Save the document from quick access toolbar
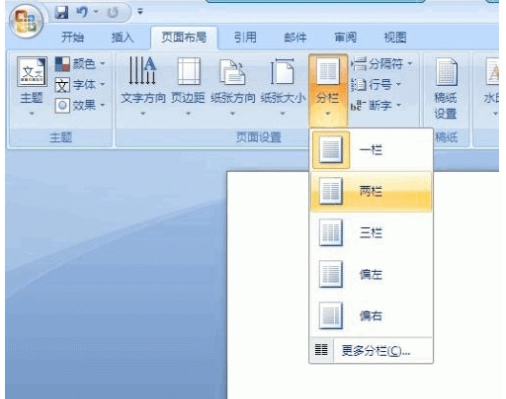Image resolution: width=506 pixels, height=399 pixels. coord(61,13)
